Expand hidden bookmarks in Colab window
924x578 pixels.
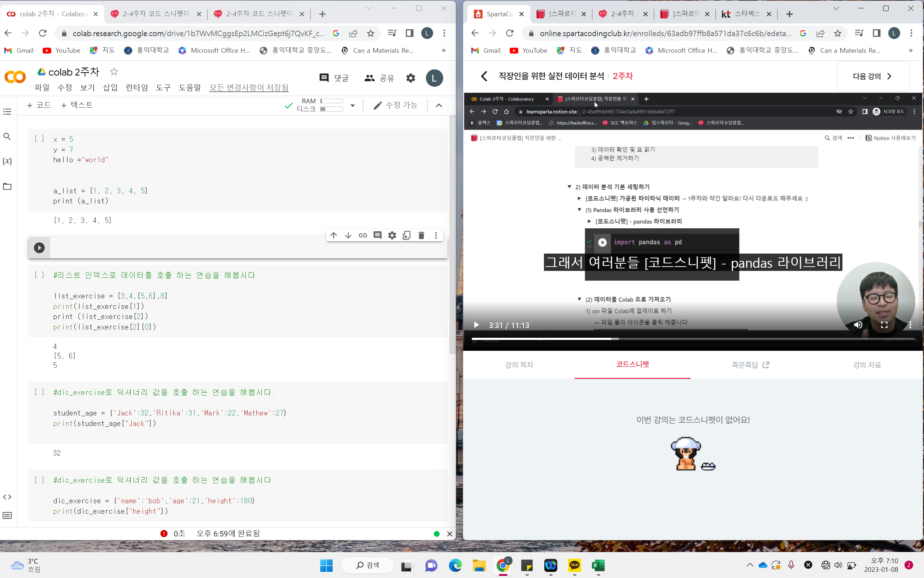coord(443,51)
